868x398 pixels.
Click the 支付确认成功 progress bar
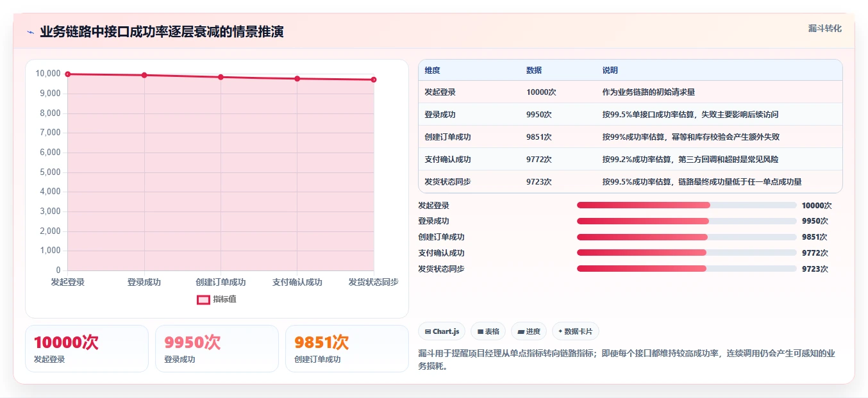click(x=687, y=253)
